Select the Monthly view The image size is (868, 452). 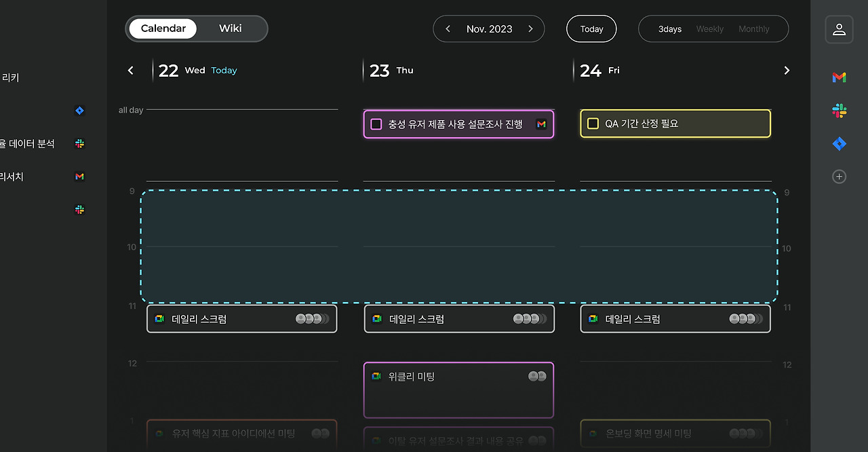click(x=754, y=29)
